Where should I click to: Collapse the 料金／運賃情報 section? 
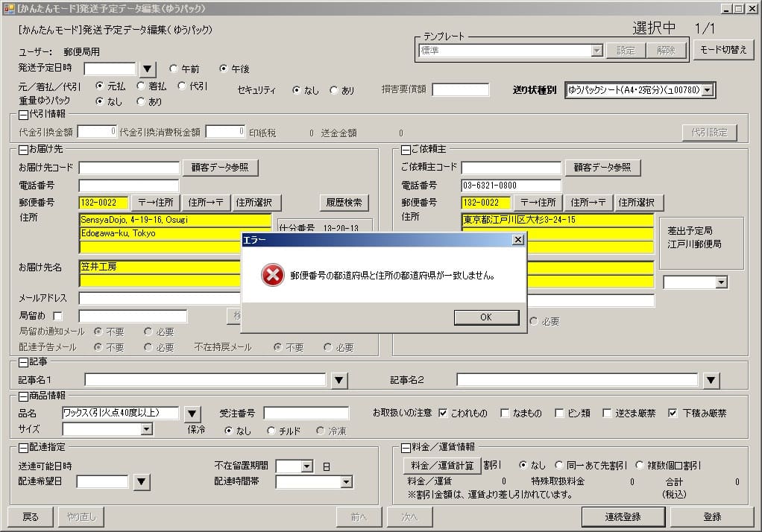click(x=406, y=447)
